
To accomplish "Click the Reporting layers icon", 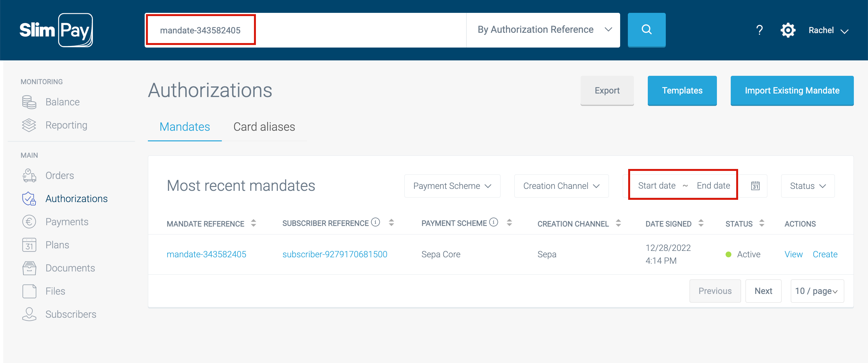I will point(29,125).
